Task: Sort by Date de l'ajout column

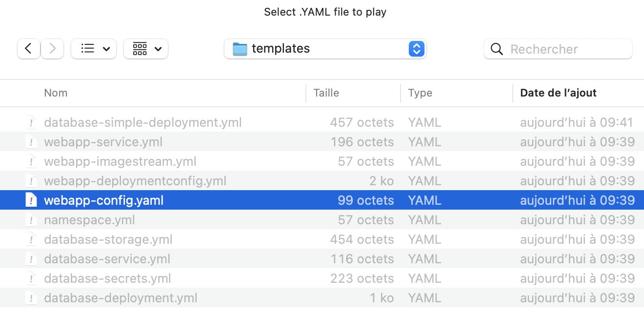Action: [558, 93]
